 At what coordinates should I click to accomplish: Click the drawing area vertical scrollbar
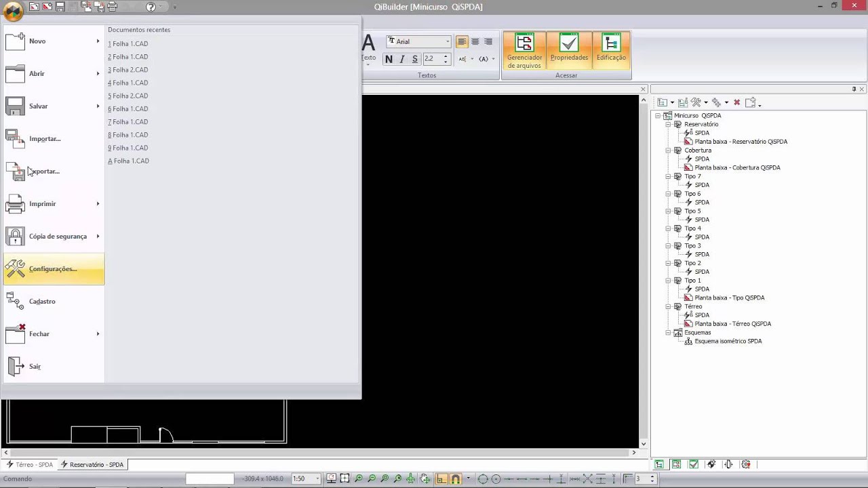pos(644,271)
